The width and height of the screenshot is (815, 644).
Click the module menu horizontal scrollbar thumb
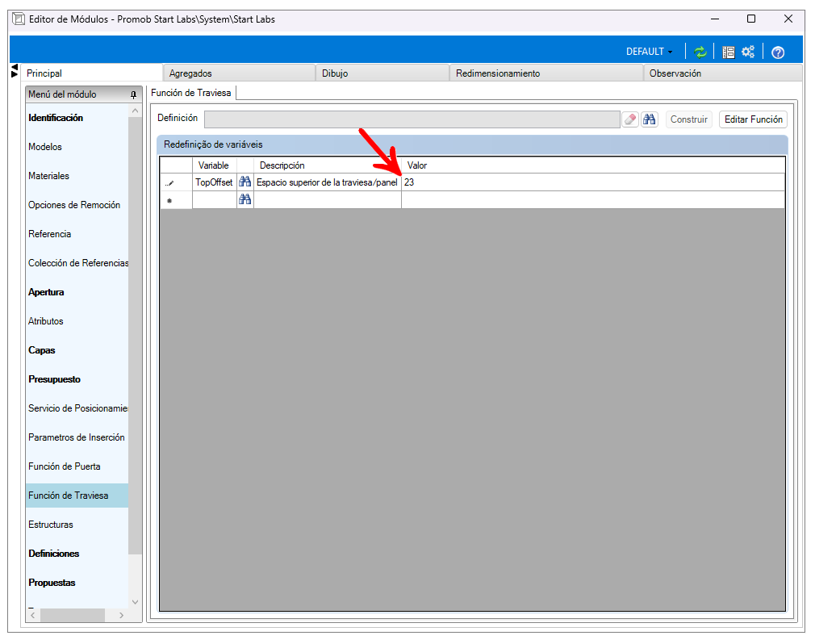click(x=73, y=616)
